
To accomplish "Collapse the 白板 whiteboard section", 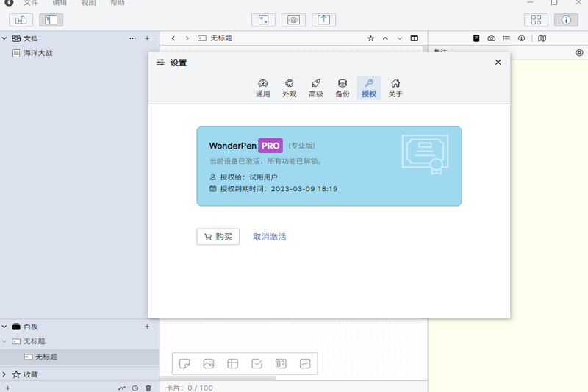I will (x=4, y=327).
